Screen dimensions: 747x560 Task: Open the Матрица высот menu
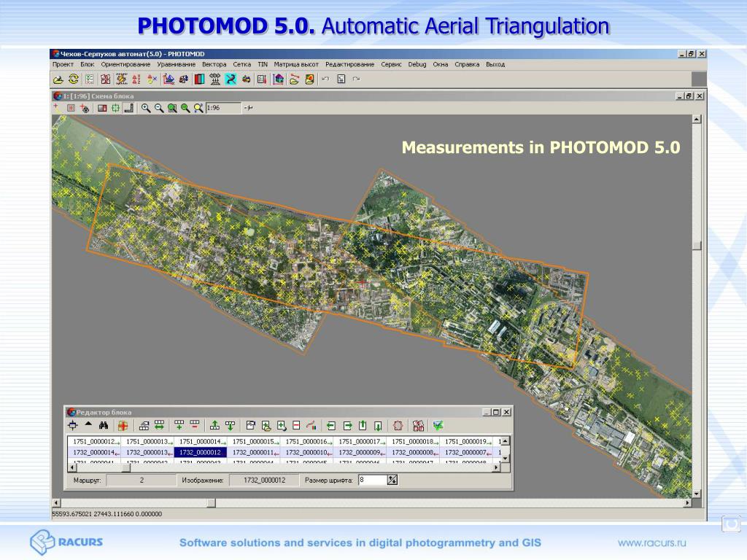click(296, 64)
